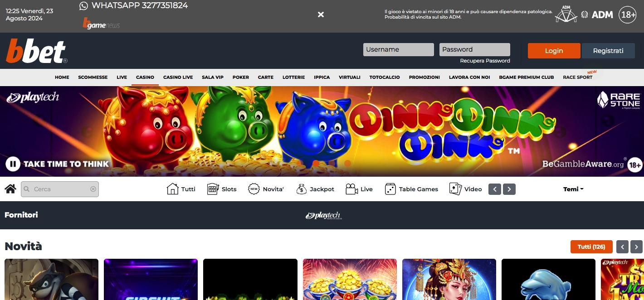Close the top notice bar with X
The height and width of the screenshot is (300, 644).
click(x=321, y=15)
